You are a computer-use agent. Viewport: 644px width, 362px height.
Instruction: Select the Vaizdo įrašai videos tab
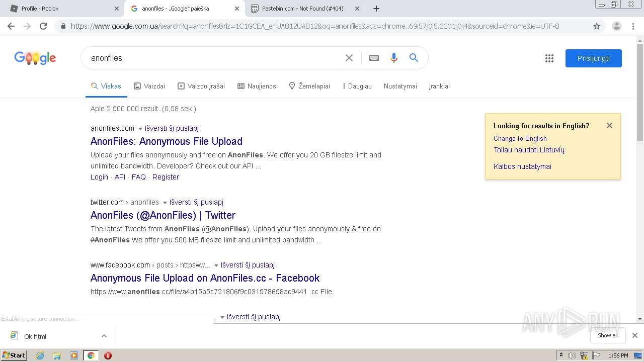point(201,86)
